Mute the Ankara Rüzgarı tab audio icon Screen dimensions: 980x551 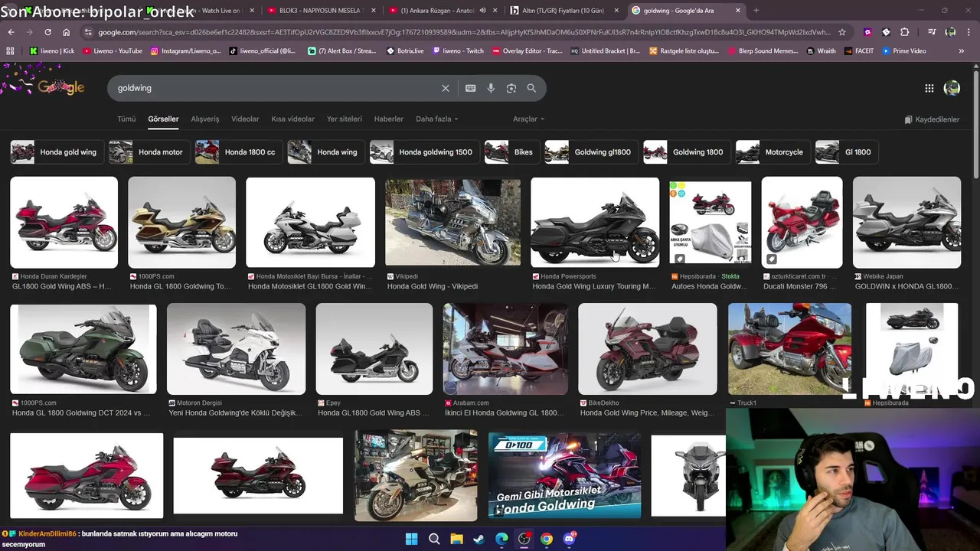pyautogui.click(x=483, y=11)
